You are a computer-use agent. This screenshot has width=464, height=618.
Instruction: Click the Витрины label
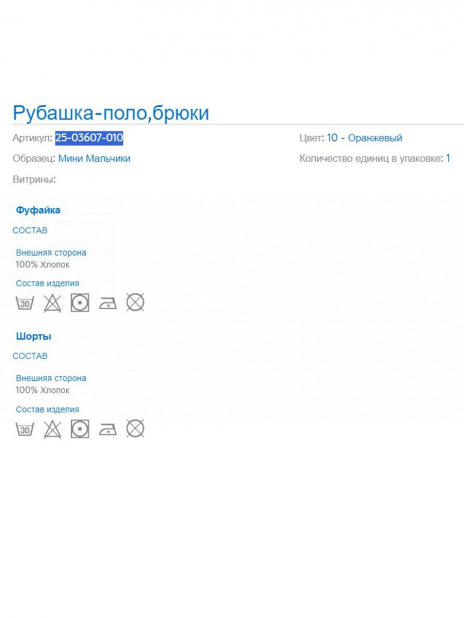pos(34,180)
